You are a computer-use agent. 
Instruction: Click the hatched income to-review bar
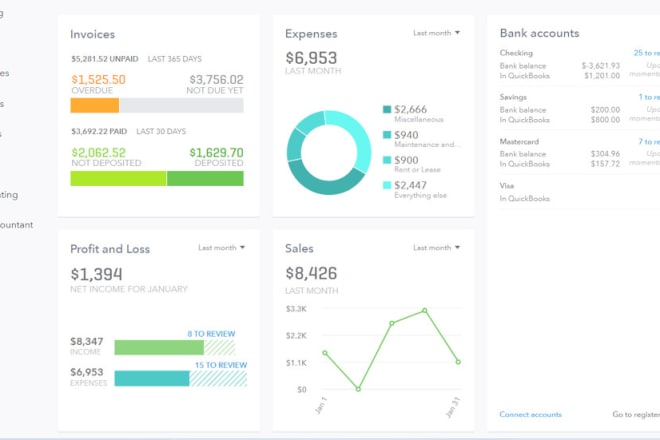[220, 348]
